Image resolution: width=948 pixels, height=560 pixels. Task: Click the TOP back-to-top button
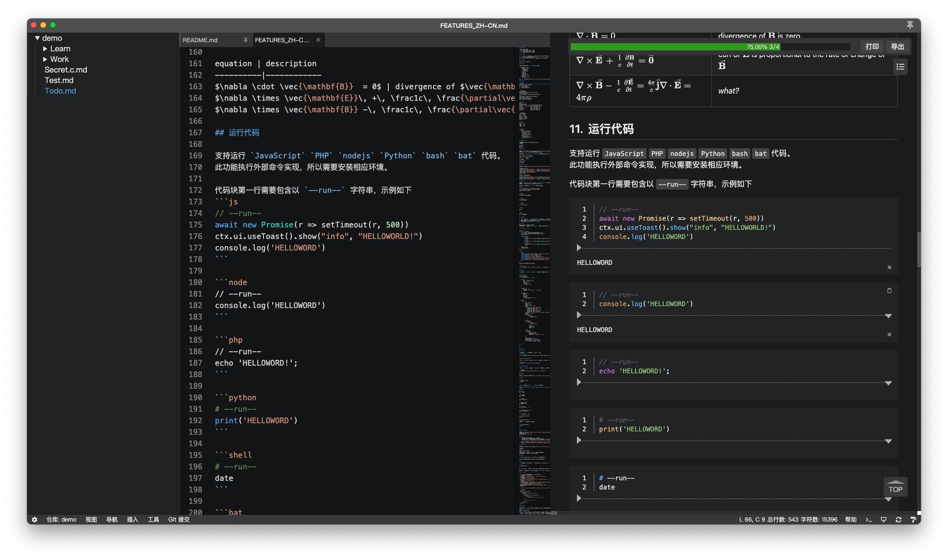[x=895, y=487]
